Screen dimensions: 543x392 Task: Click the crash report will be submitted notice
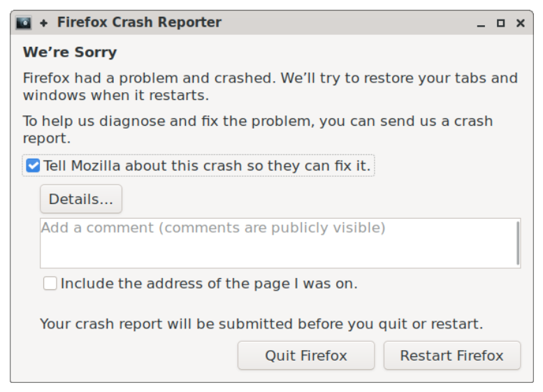261,324
